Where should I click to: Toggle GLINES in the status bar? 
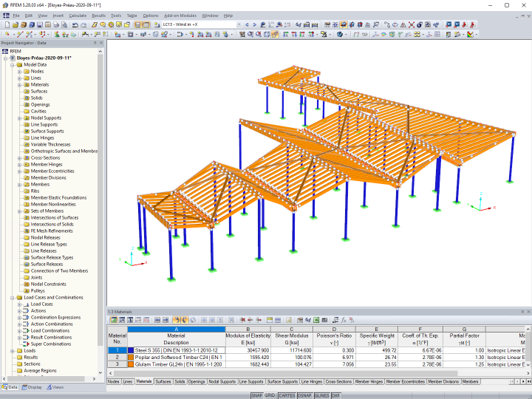click(321, 395)
